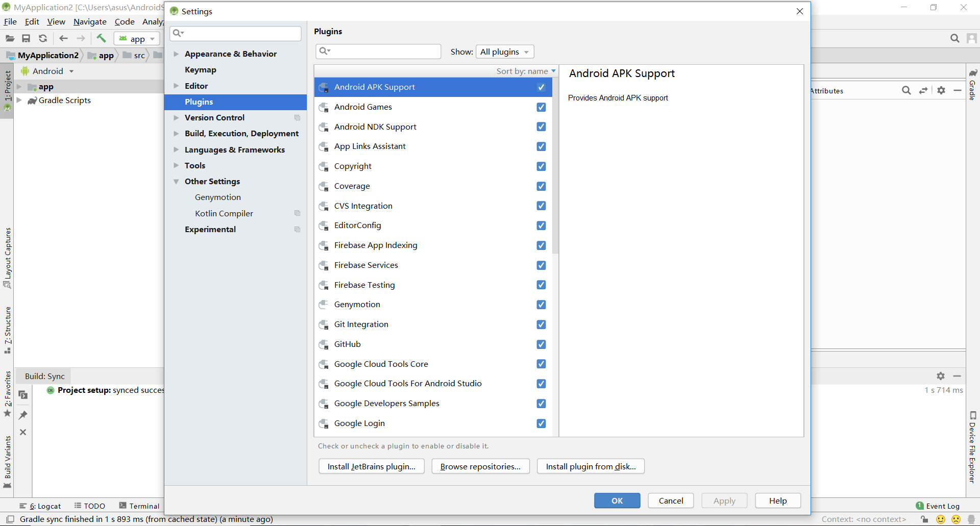Open the Event Log

pyautogui.click(x=938, y=506)
